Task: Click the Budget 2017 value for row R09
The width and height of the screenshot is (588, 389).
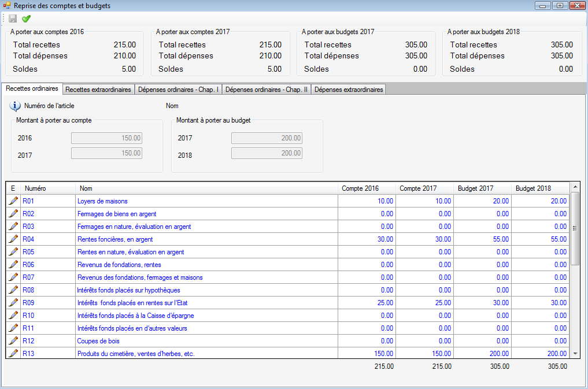Action: pos(483,302)
